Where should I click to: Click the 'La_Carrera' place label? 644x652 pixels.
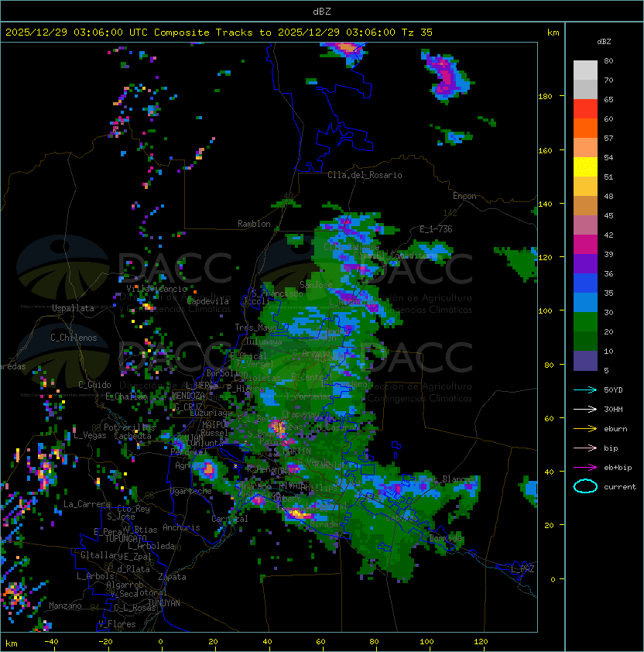87,504
